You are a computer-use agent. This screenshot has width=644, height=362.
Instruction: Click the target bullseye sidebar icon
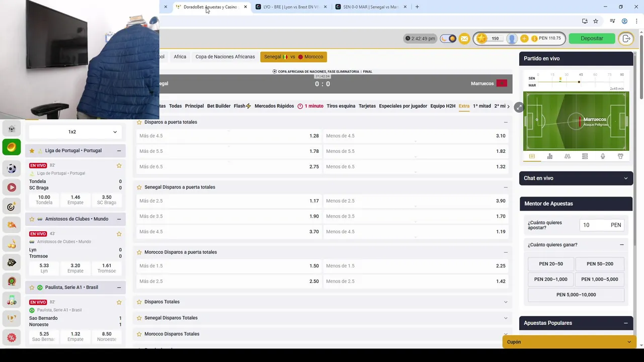click(x=12, y=207)
